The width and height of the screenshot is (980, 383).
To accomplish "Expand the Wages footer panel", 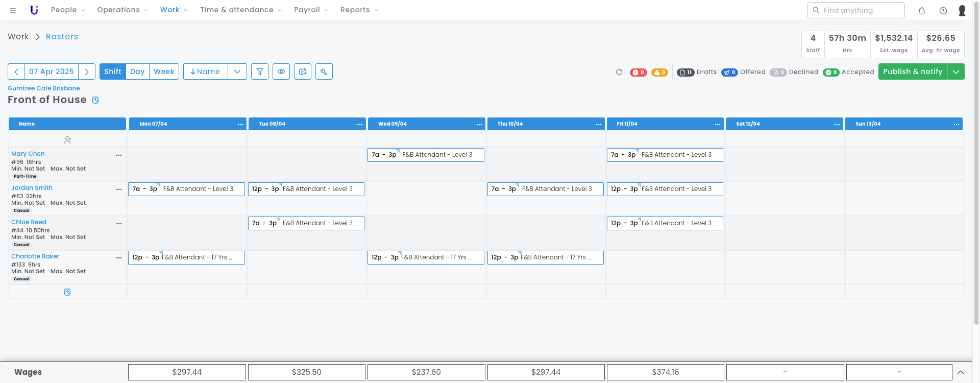I will [x=961, y=372].
